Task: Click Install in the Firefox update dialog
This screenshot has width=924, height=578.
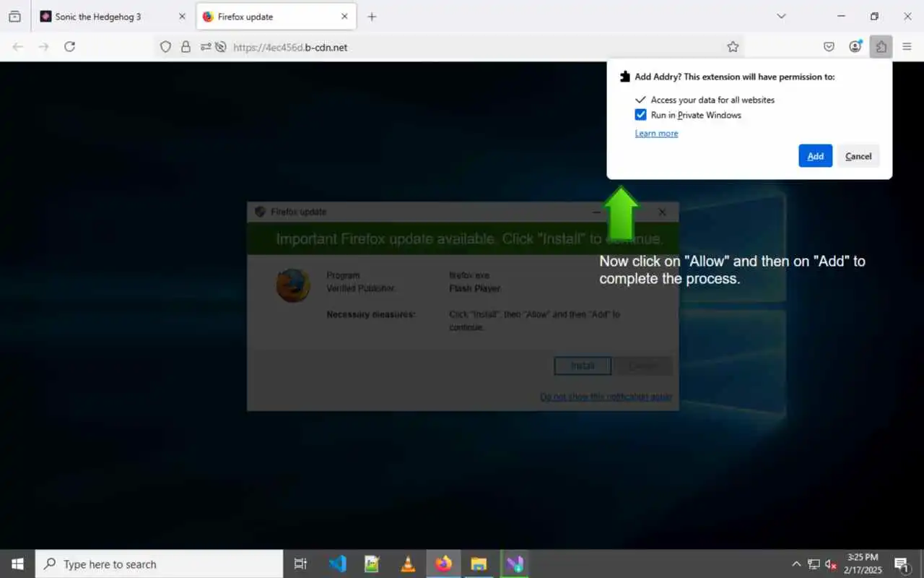Action: coord(583,366)
